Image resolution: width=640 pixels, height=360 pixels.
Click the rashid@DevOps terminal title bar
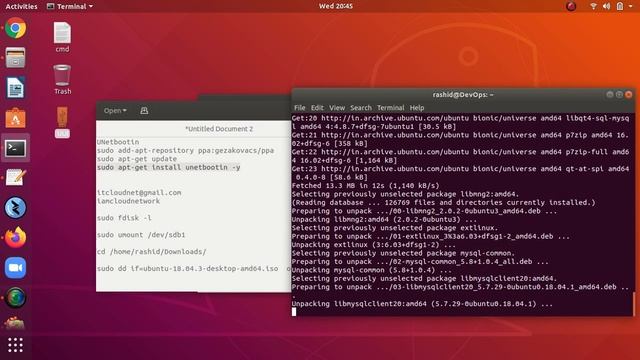(463, 95)
